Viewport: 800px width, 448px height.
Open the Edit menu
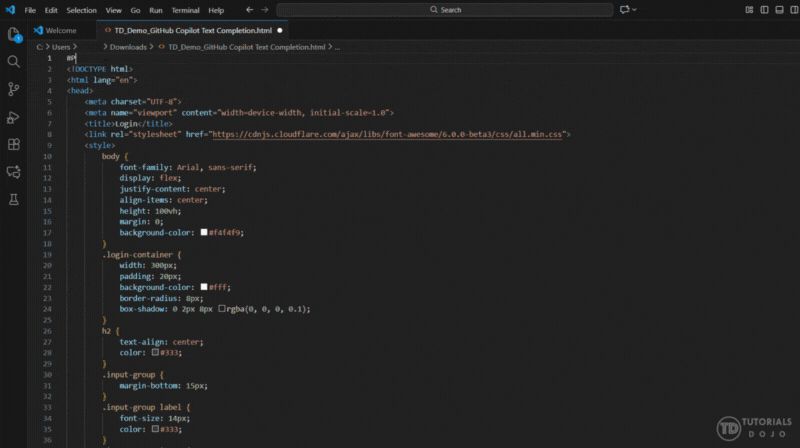[x=51, y=10]
